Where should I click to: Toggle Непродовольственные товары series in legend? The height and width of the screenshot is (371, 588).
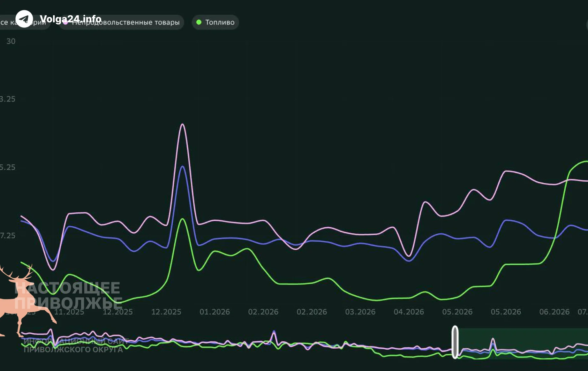[x=121, y=22]
